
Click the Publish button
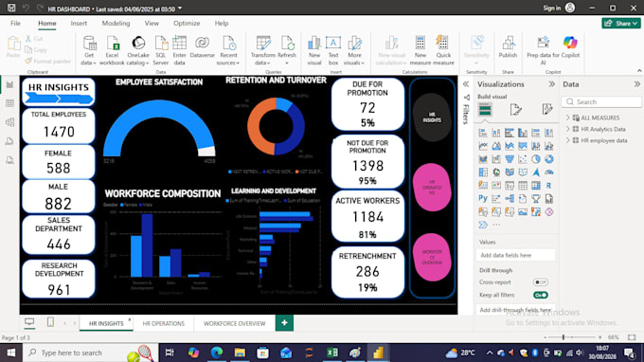[x=508, y=47]
